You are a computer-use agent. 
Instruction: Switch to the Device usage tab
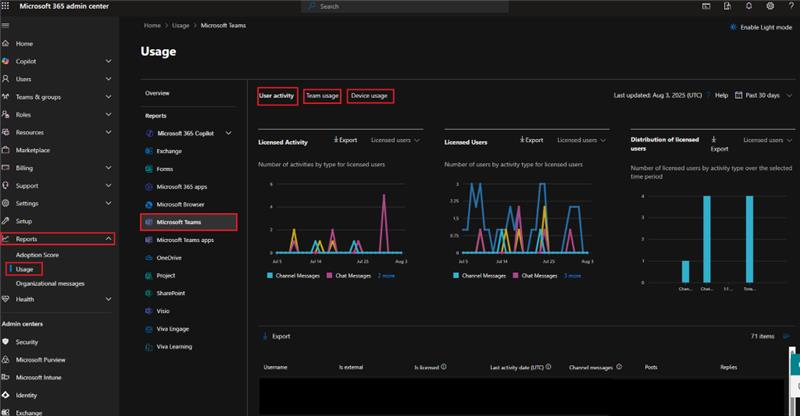(x=369, y=95)
